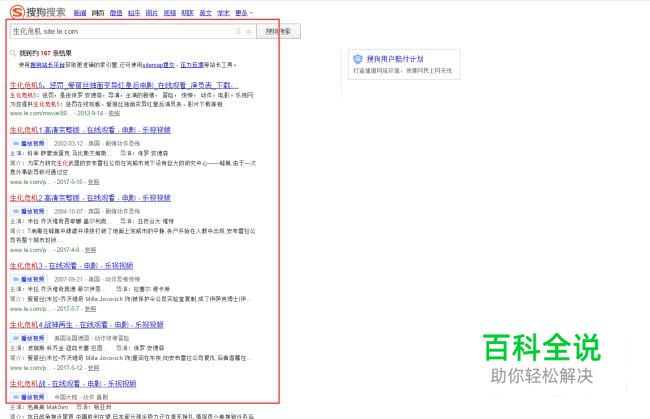Switch to the 图片 search tab
The width and height of the screenshot is (650, 419).
click(x=152, y=13)
